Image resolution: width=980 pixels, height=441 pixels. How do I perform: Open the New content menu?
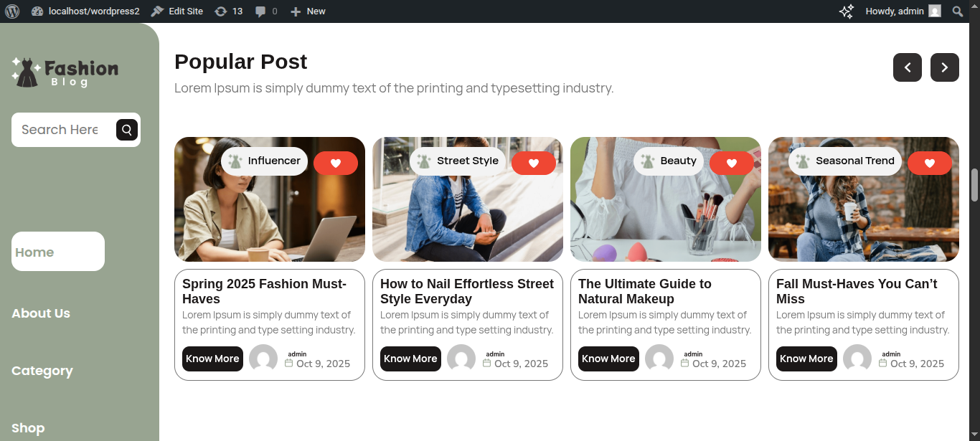click(308, 11)
